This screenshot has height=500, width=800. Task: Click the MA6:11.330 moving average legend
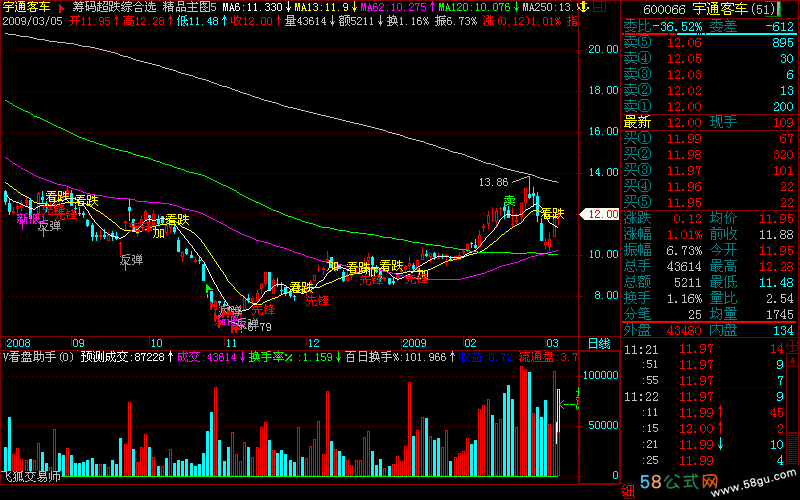coord(253,8)
